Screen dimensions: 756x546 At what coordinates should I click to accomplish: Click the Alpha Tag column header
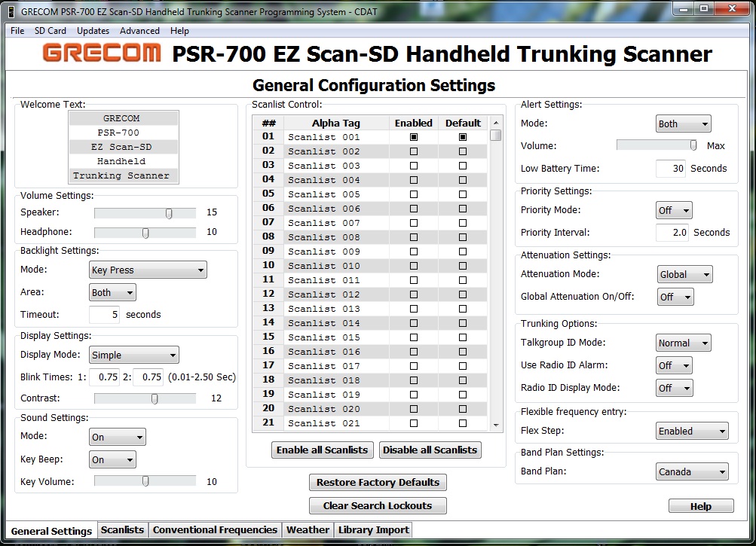336,123
